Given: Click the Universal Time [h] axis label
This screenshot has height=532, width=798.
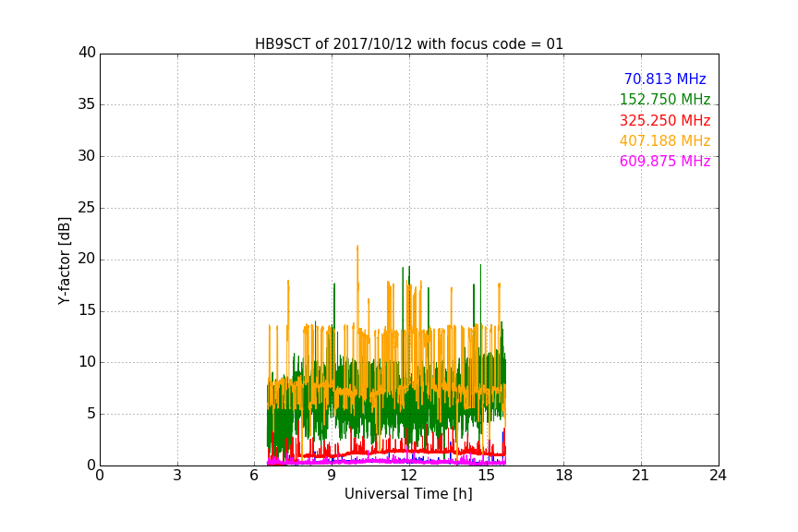Looking at the screenshot, I should pyautogui.click(x=408, y=494).
